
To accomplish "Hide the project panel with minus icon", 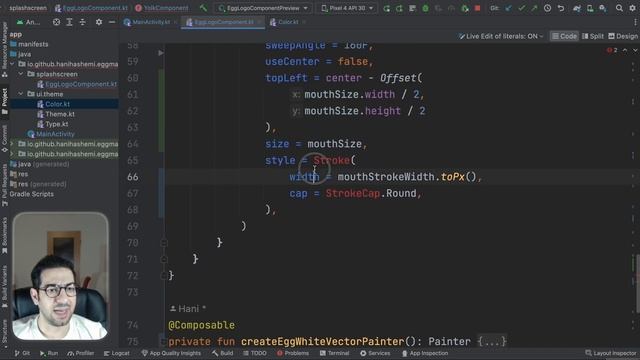I will [112, 22].
